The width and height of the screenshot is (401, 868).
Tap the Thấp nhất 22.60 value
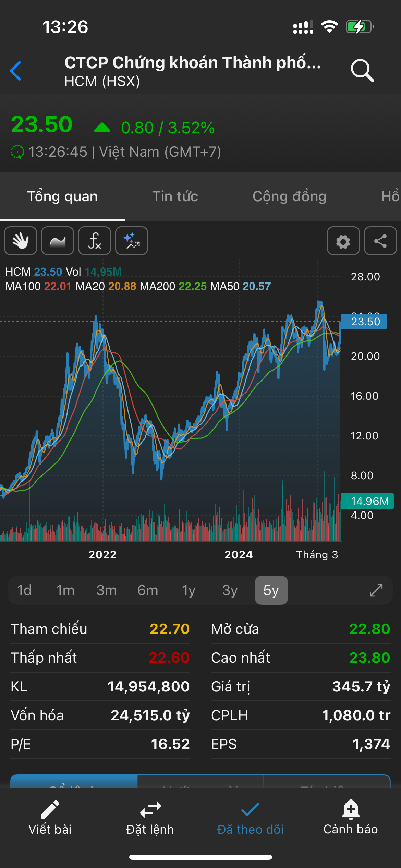(169, 658)
